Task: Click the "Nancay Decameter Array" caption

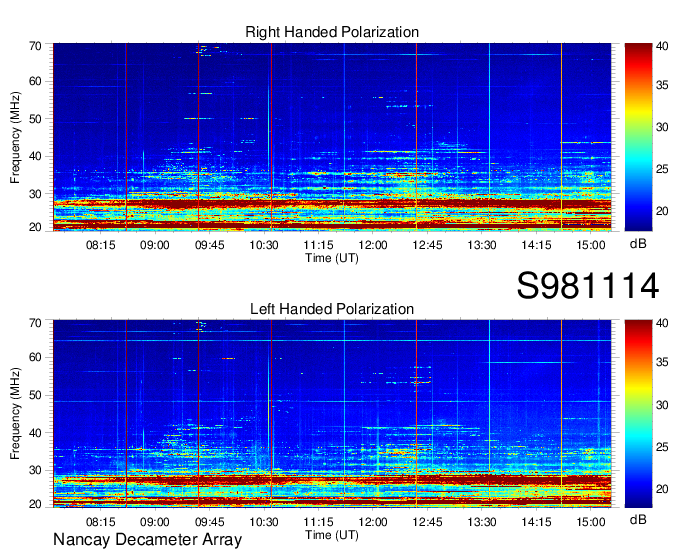Action: click(147, 540)
